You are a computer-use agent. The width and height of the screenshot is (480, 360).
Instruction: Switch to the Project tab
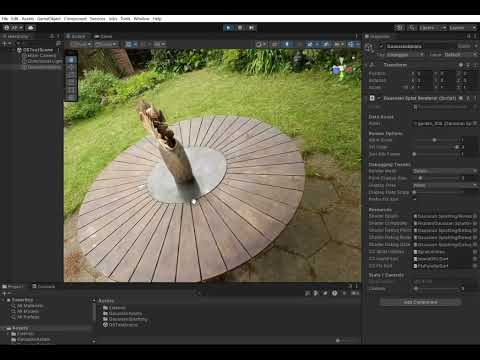coord(13,286)
